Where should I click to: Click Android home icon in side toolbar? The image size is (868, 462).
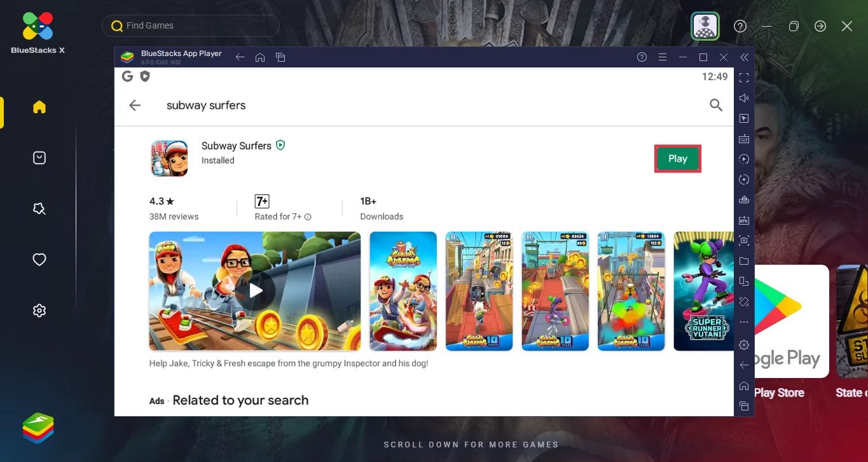click(744, 386)
